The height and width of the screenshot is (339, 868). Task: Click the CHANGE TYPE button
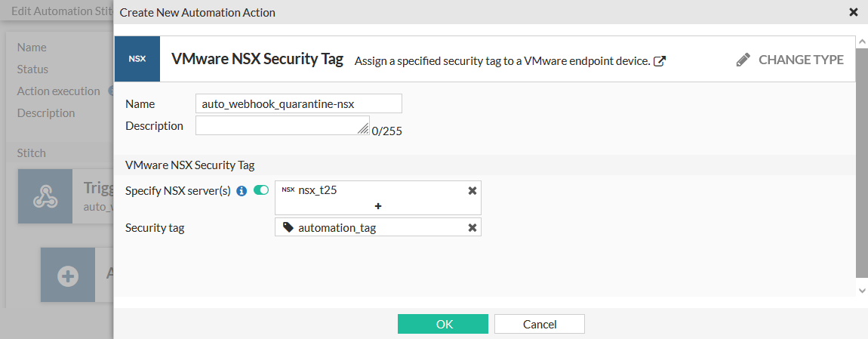(790, 60)
